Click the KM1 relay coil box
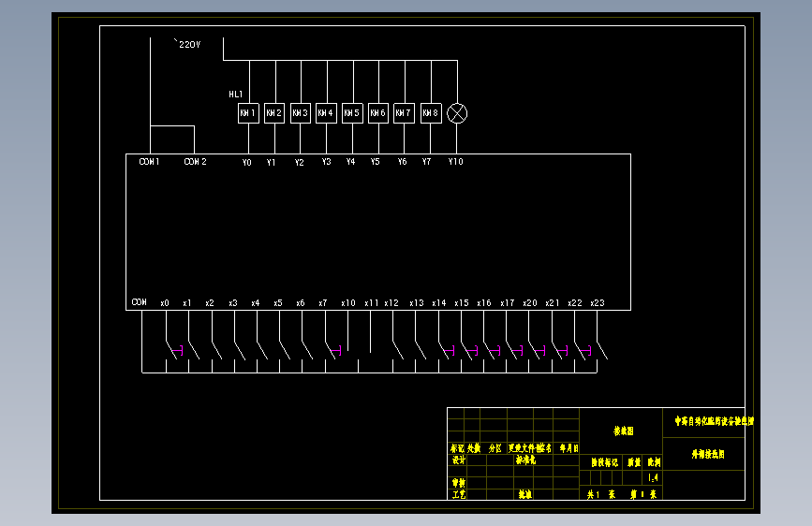The height and width of the screenshot is (526, 812). [x=248, y=113]
